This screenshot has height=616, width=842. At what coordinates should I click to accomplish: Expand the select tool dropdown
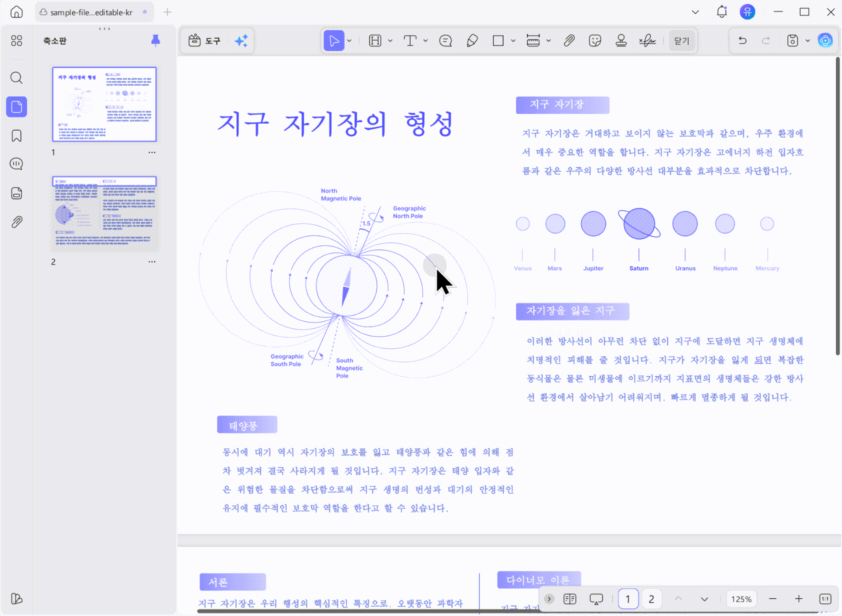tap(349, 40)
